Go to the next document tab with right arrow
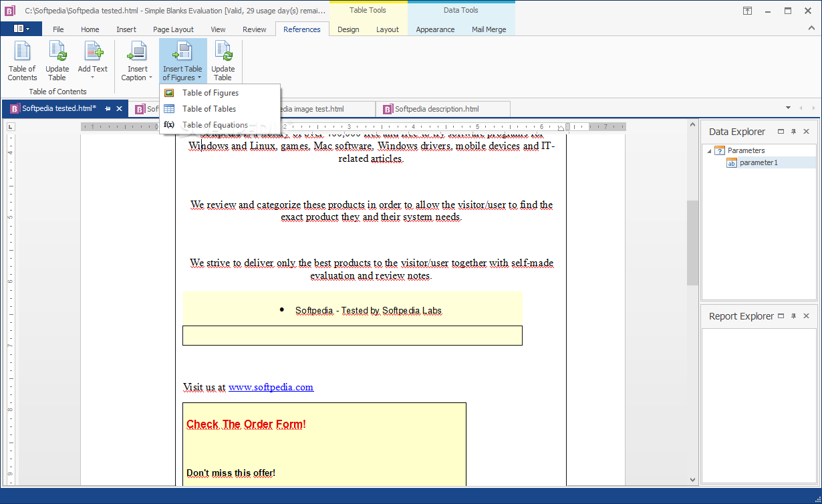Viewport: 822px width, 504px height. pyautogui.click(x=813, y=108)
